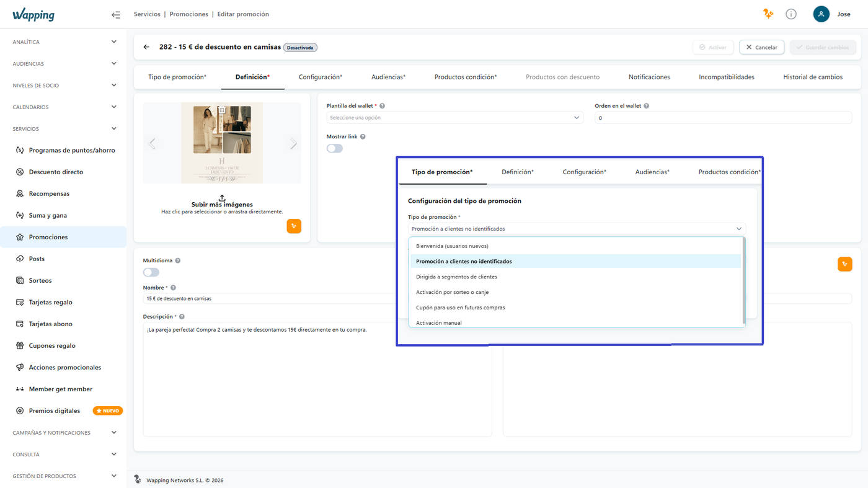Viewport: 868px width, 488px height.
Task: Click the Wapping logo
Action: pos(33,15)
